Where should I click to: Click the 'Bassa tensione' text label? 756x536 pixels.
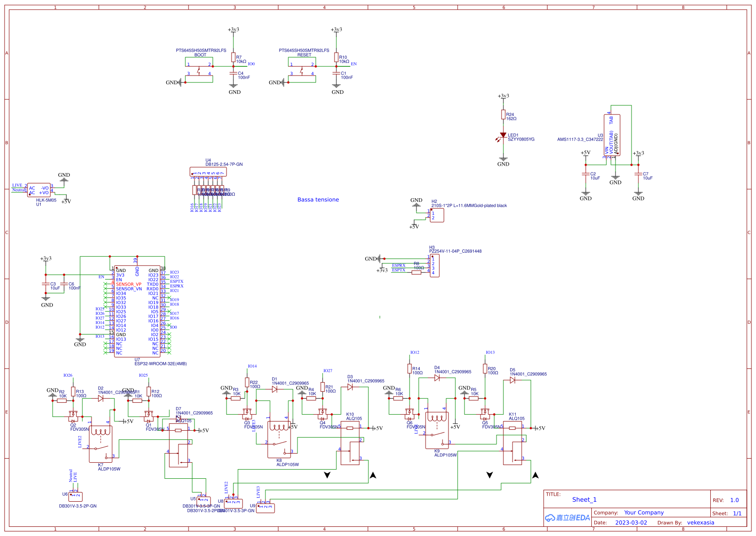click(318, 200)
